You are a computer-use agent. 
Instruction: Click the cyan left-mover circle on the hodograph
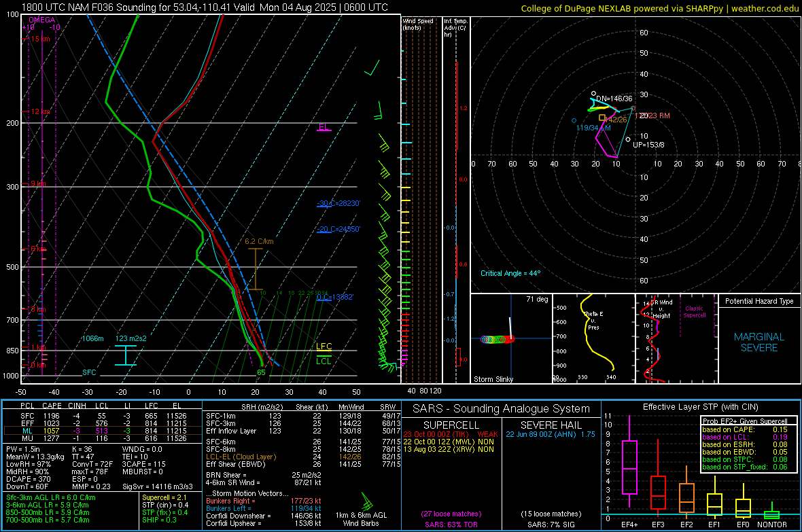tap(574, 121)
